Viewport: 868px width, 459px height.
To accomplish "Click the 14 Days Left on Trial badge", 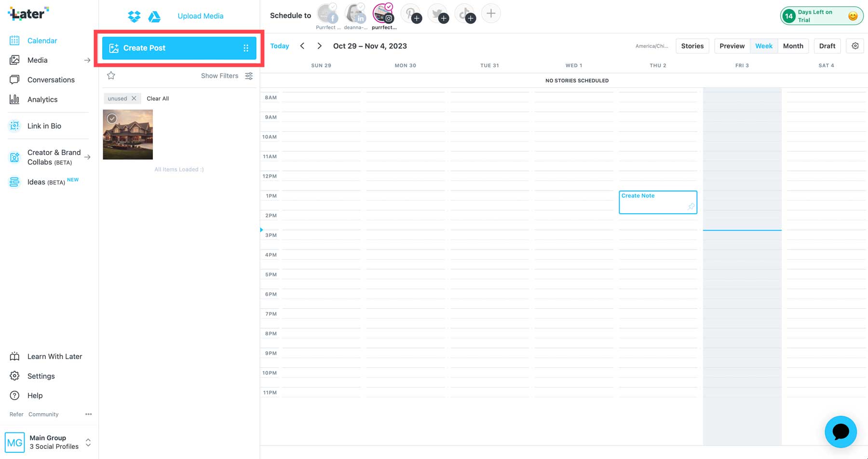I will tap(822, 16).
